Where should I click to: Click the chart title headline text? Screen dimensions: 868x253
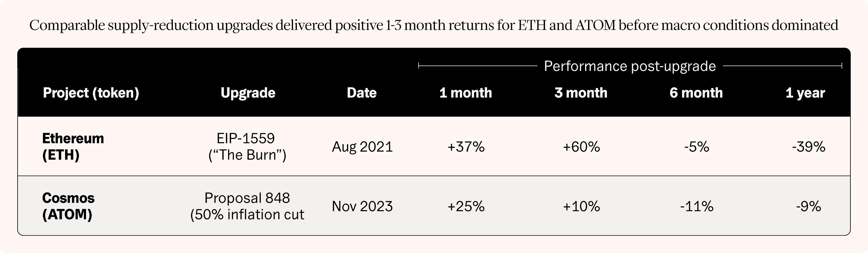coord(434,26)
